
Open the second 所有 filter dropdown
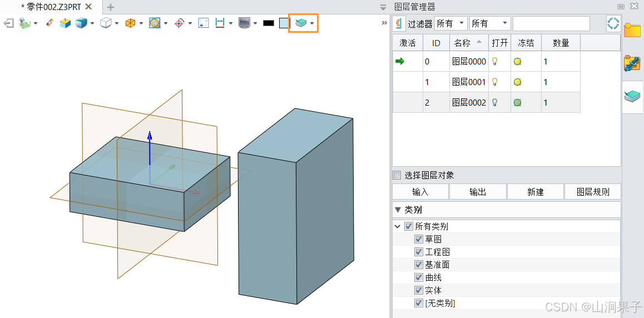(490, 23)
